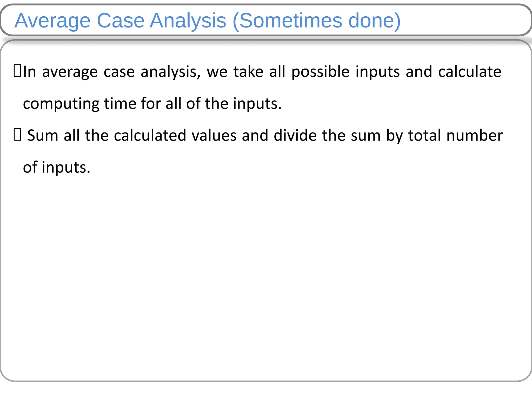
Task: Click the word 'number' ending the third line
Action: [x=474, y=136]
